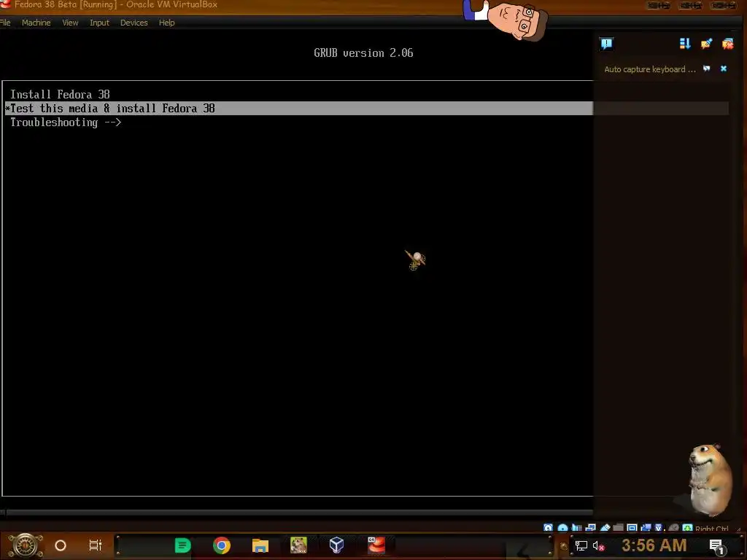The width and height of the screenshot is (747, 560).
Task: Open the Help menu
Action: pyautogui.click(x=167, y=23)
